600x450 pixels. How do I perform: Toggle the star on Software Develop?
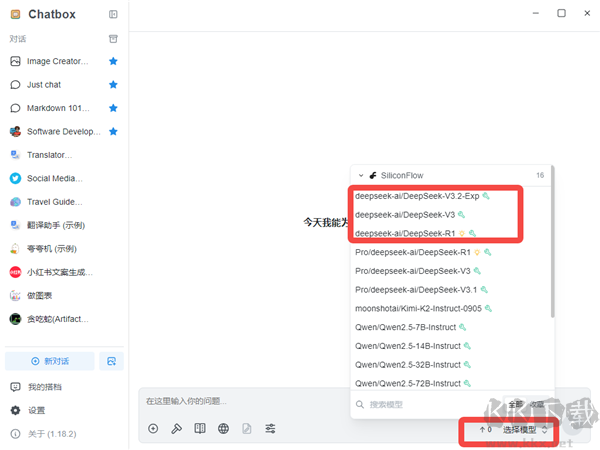113,132
